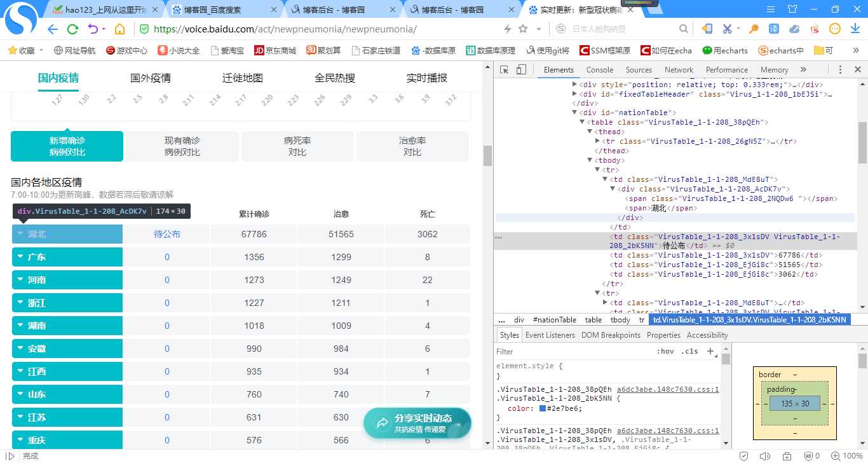Screen dimensions: 868x463
Task: Open the Performance tab in DevTools
Action: [x=727, y=70]
